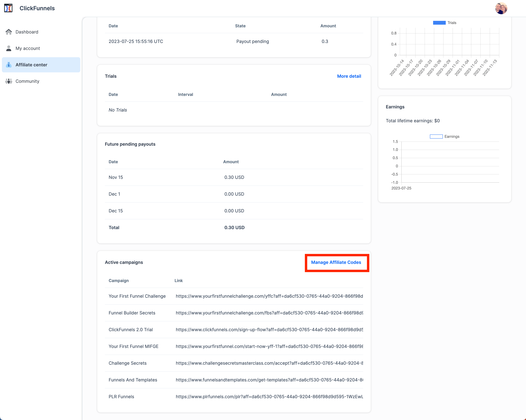Click Payout pending state cell
526x420 pixels.
(253, 41)
